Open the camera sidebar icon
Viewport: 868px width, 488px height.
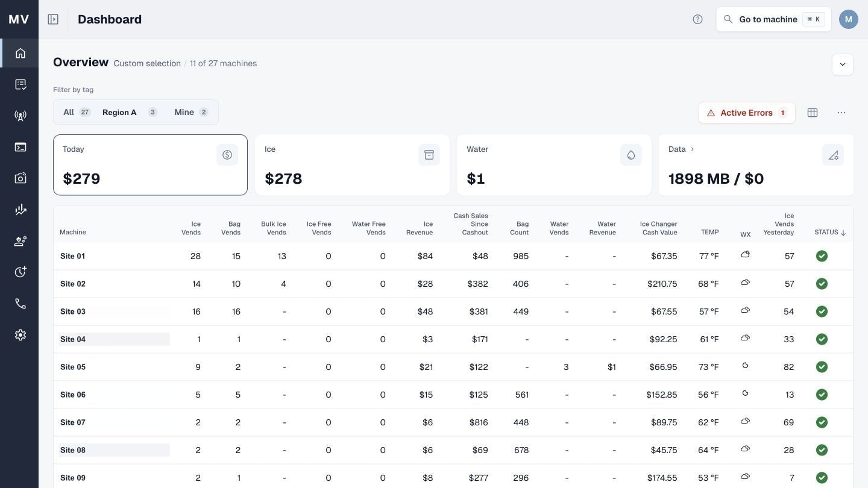click(20, 178)
